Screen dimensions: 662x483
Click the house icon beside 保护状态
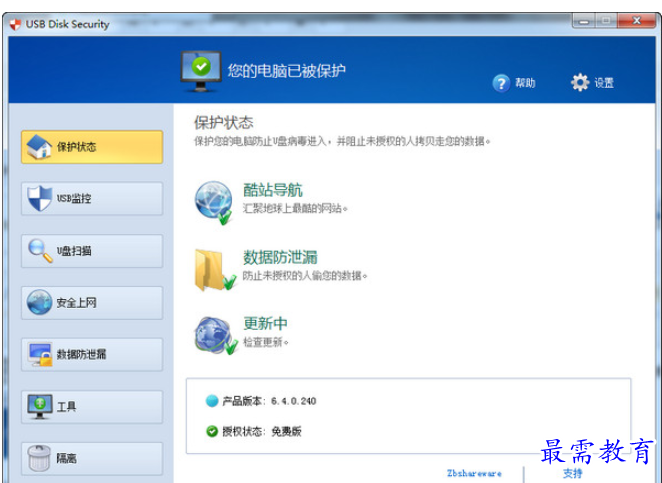click(x=39, y=147)
